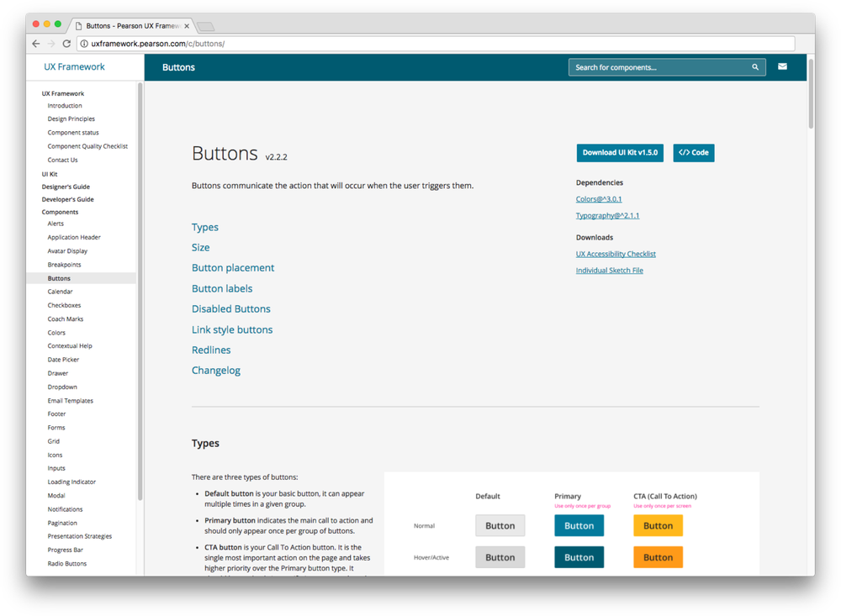Open Alerts component page
Screen dimensions: 841x616
coord(56,224)
